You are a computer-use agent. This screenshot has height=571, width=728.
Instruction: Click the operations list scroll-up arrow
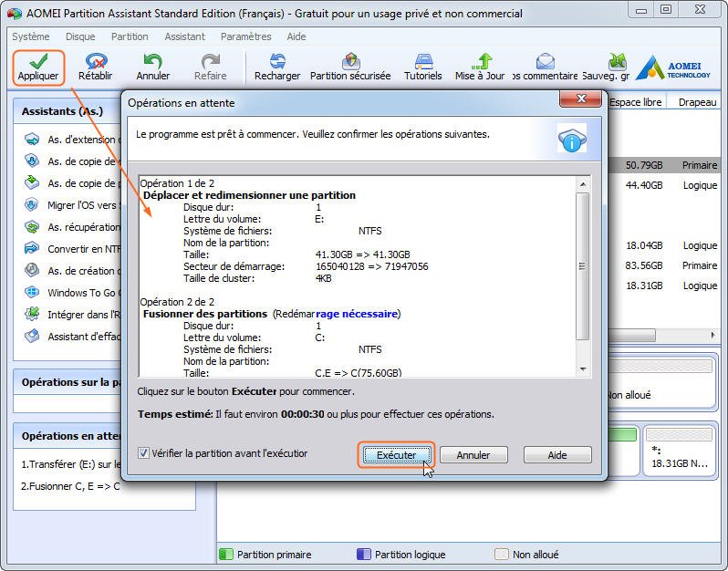point(583,184)
